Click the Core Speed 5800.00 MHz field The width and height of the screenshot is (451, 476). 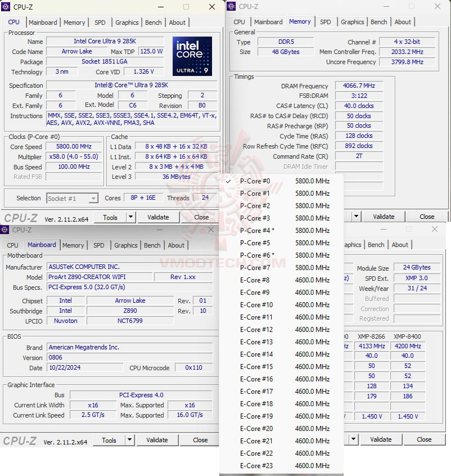tap(74, 146)
